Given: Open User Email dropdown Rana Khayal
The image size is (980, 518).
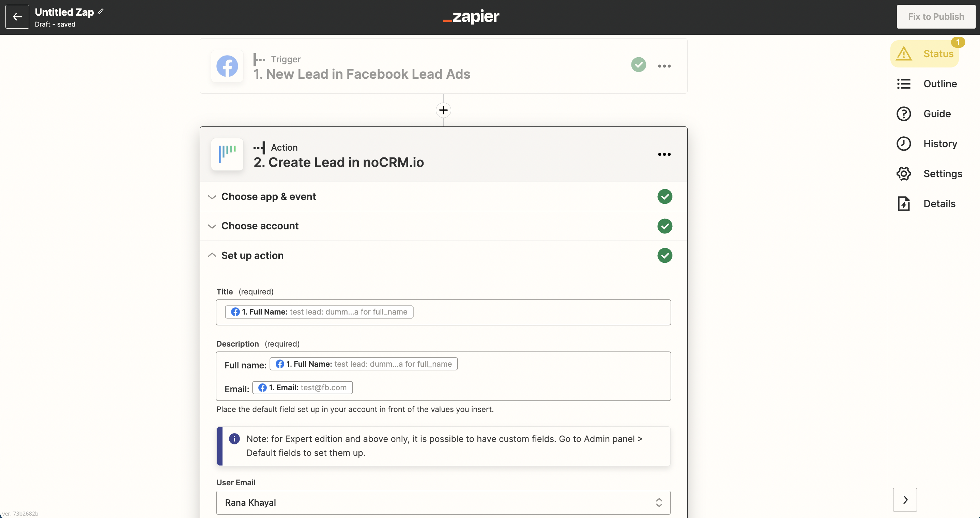Looking at the screenshot, I should pyautogui.click(x=443, y=502).
